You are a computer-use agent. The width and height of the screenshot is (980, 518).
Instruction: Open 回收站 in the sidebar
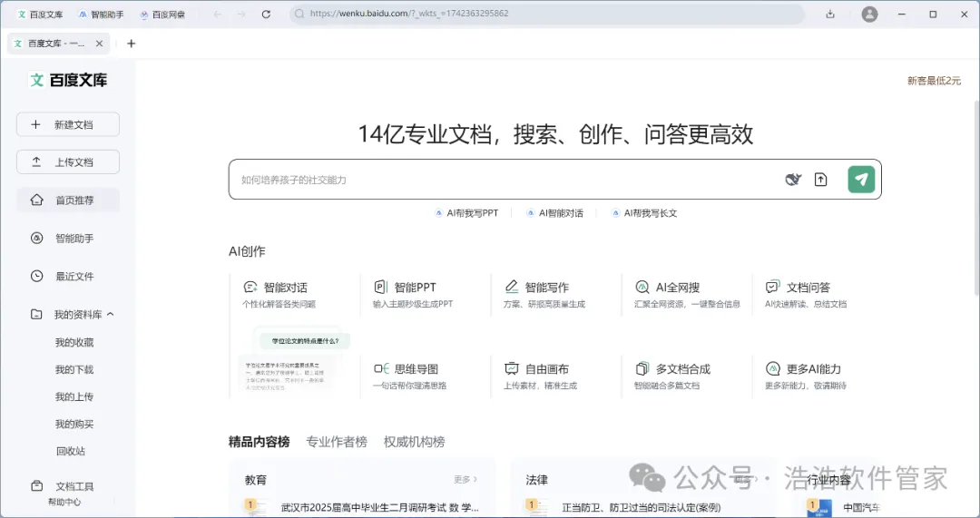(71, 451)
